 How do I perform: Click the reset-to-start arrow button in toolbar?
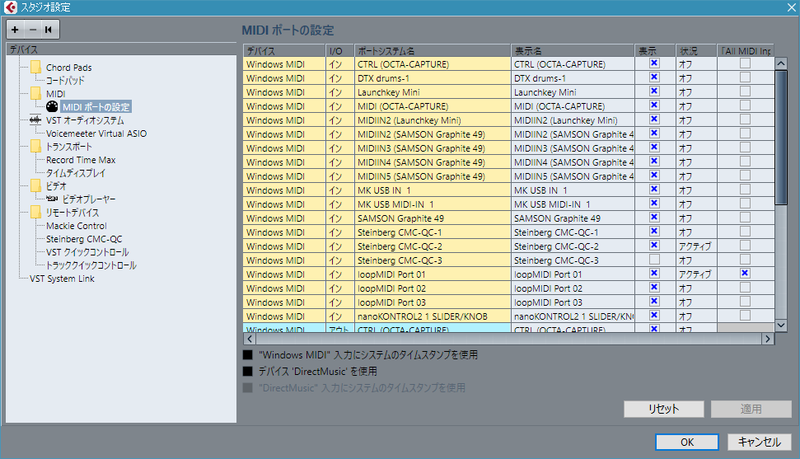point(49,30)
